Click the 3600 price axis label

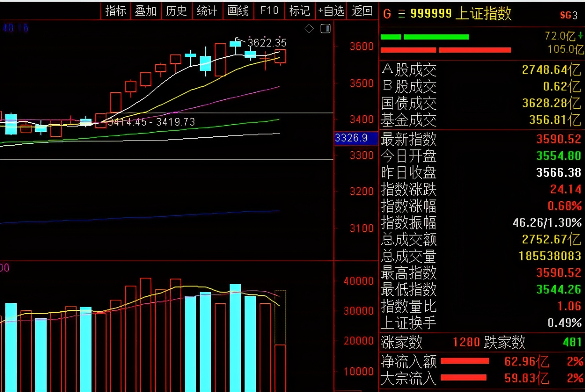[x=362, y=46]
